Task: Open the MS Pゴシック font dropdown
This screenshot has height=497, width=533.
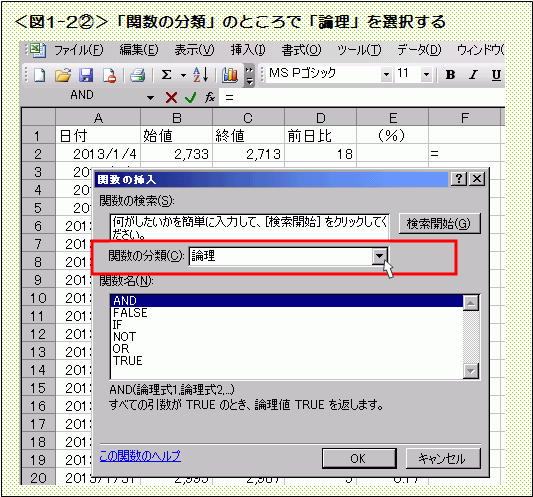Action: tap(386, 74)
